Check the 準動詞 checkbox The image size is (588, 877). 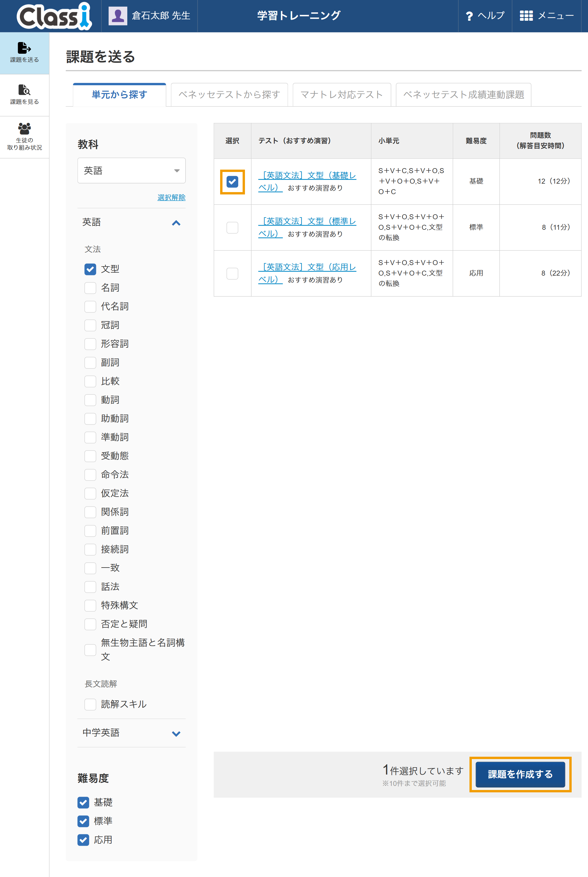90,437
